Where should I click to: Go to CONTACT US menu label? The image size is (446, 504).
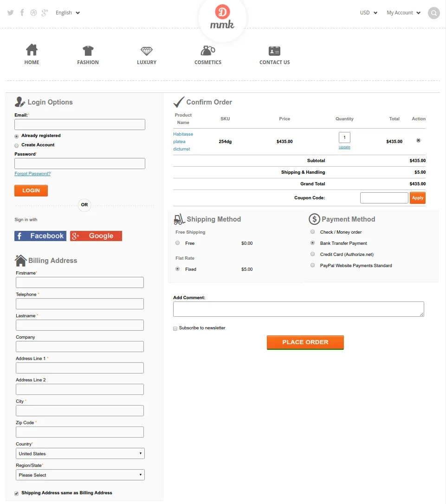point(275,62)
